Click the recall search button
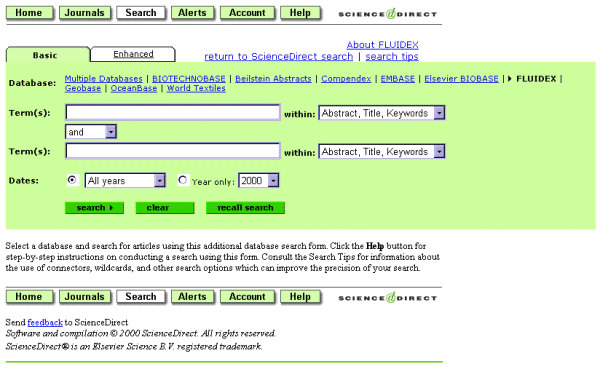 point(245,208)
